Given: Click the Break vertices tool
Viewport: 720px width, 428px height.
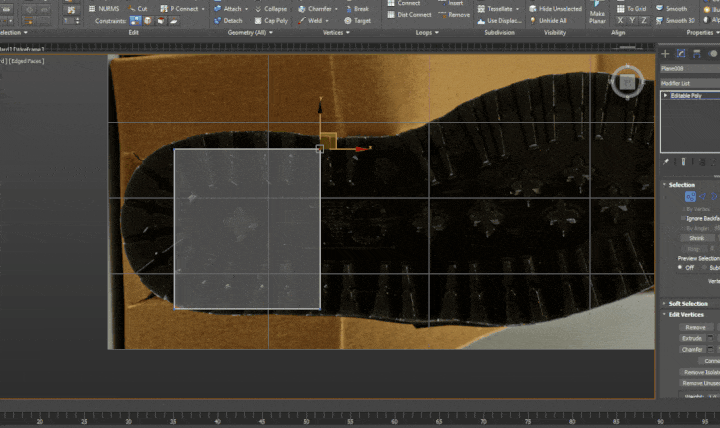Looking at the screenshot, I should click(356, 8).
